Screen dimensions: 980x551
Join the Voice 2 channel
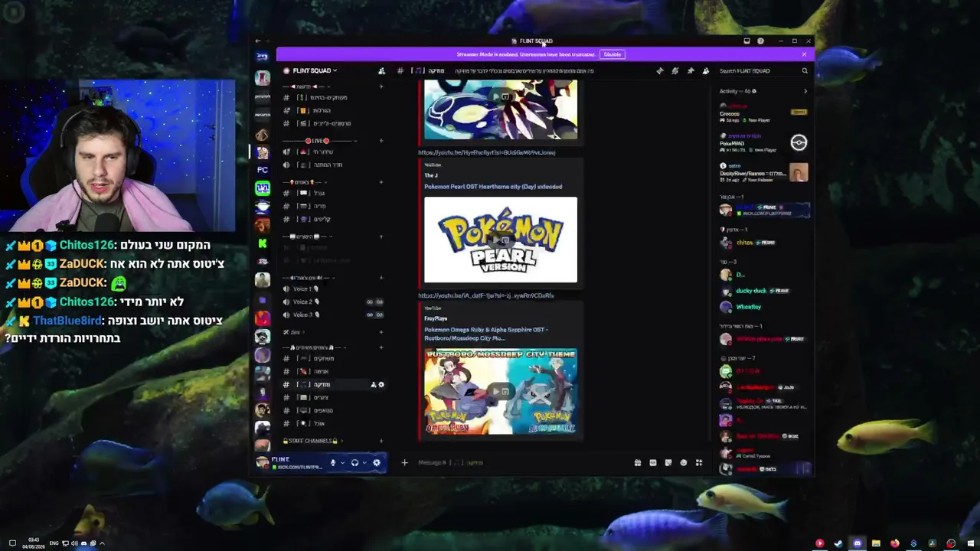click(x=333, y=302)
